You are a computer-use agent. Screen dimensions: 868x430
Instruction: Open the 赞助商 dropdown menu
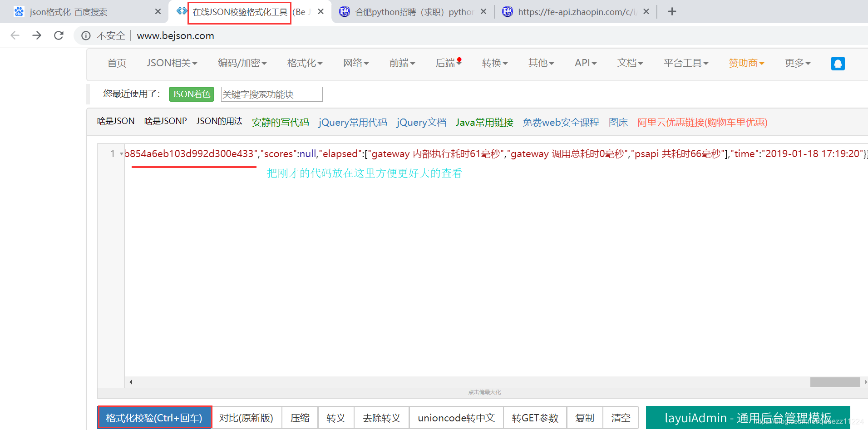click(746, 63)
